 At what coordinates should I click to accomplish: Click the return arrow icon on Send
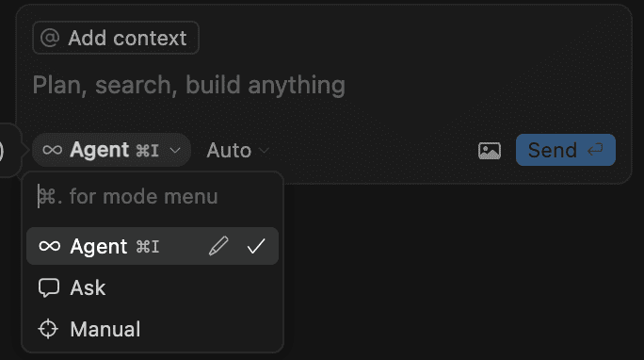pyautogui.click(x=595, y=150)
